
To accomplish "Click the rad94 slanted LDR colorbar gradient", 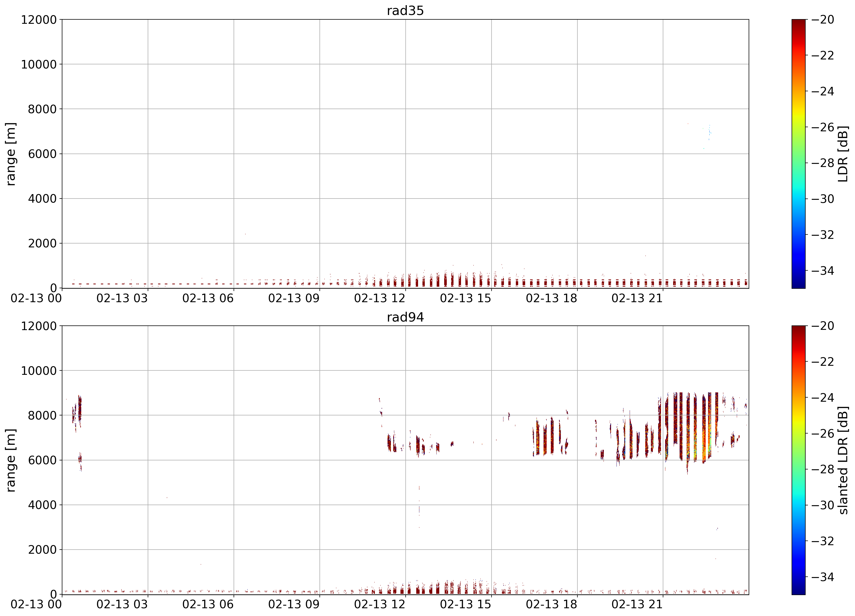I will [798, 460].
